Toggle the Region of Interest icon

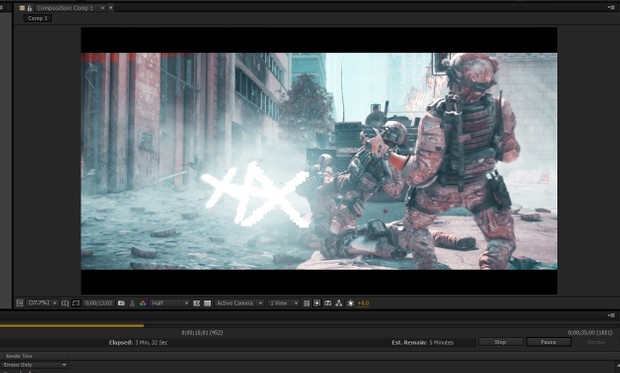[197, 303]
